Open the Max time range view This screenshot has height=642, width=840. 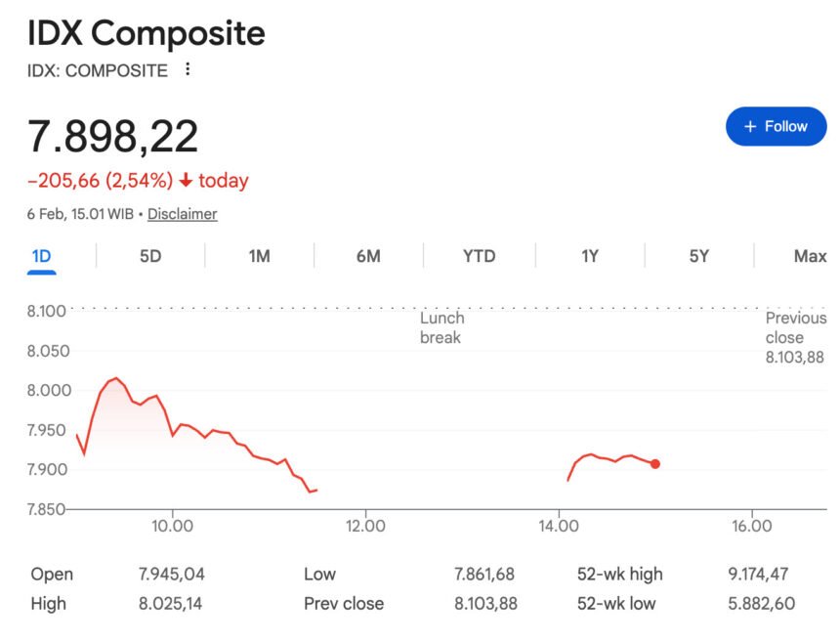click(x=809, y=255)
